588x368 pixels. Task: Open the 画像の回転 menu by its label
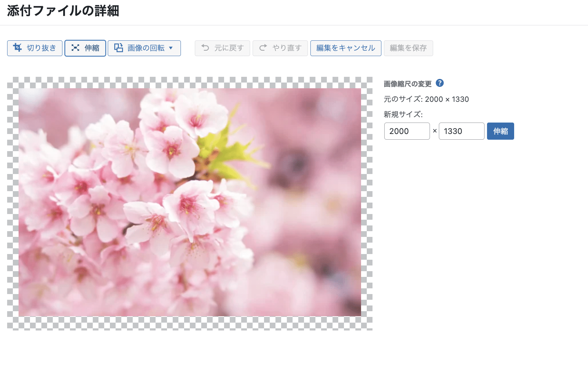[146, 48]
